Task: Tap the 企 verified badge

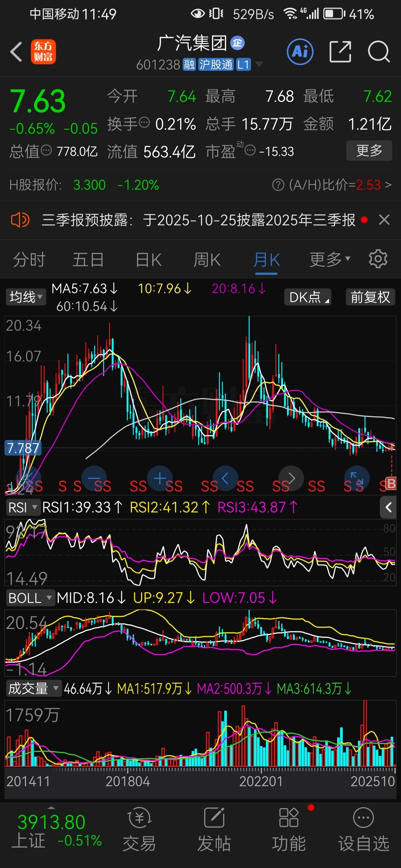Action: [237, 43]
